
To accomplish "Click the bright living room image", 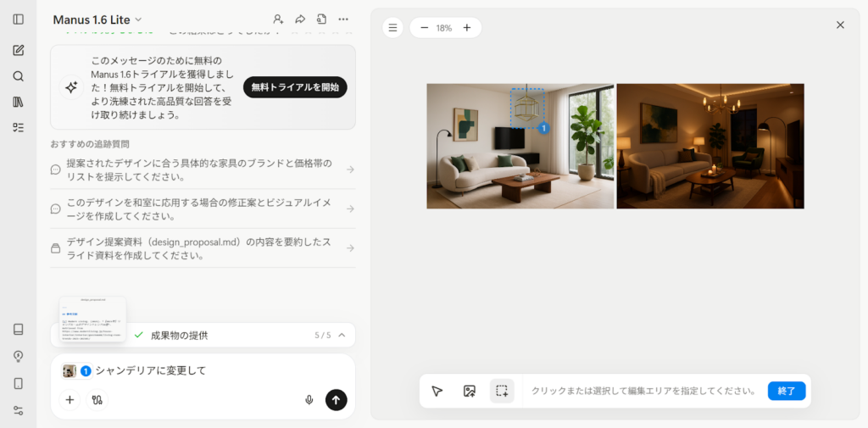I will [x=520, y=146].
